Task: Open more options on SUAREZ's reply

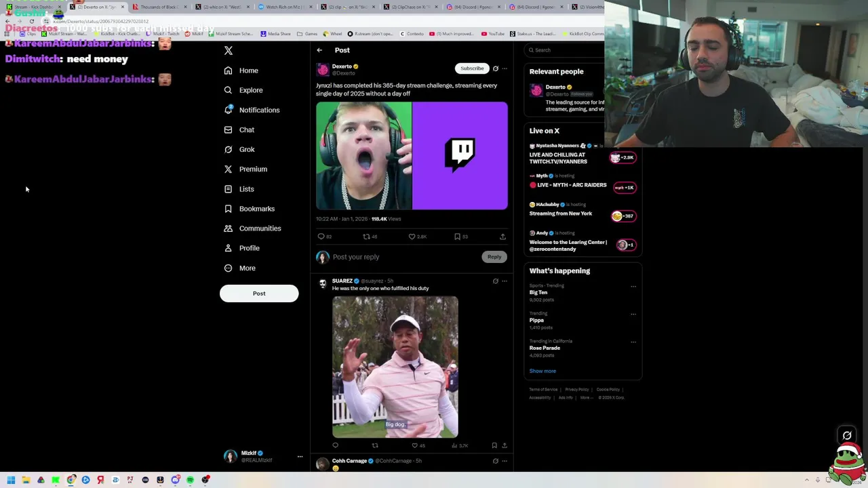Action: [505, 281]
